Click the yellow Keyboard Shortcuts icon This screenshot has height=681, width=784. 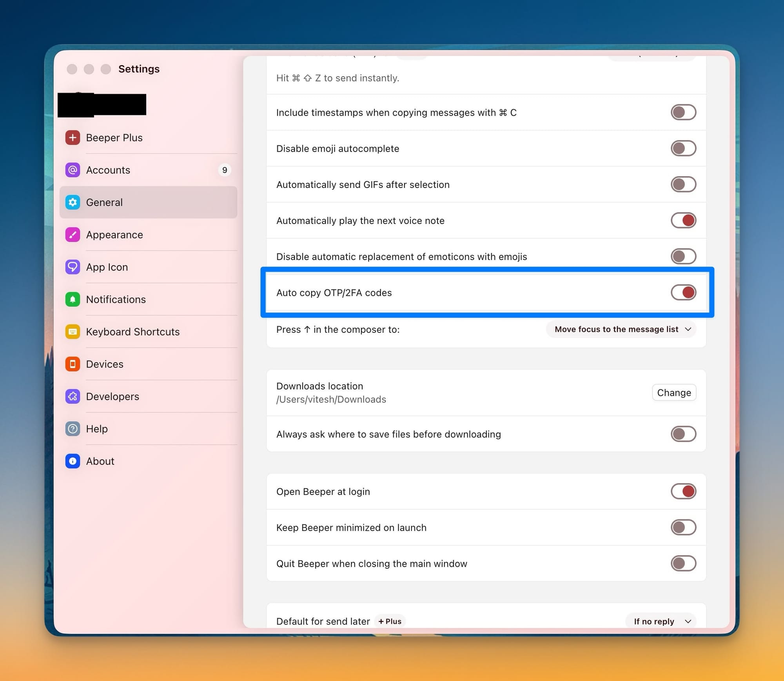73,332
